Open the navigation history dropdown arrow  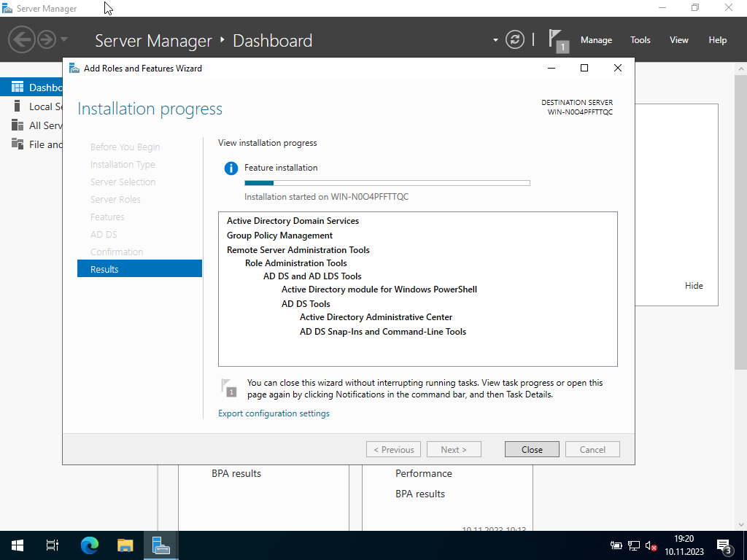(x=64, y=39)
